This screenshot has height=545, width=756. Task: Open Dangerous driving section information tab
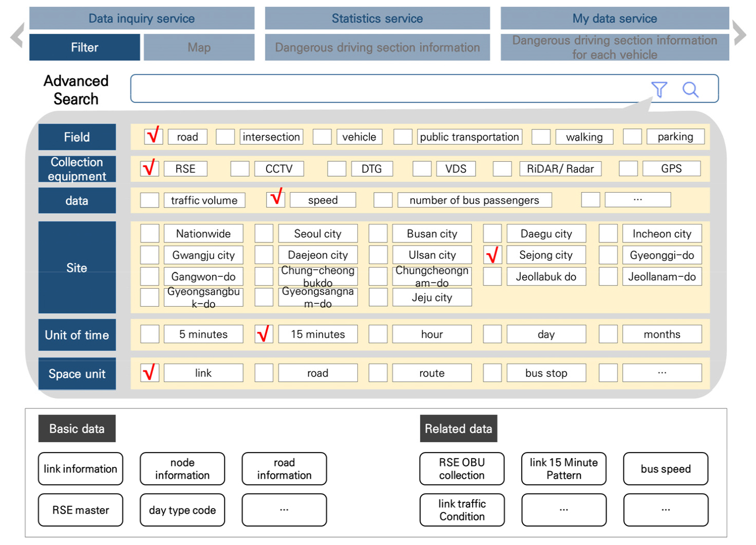tap(377, 47)
